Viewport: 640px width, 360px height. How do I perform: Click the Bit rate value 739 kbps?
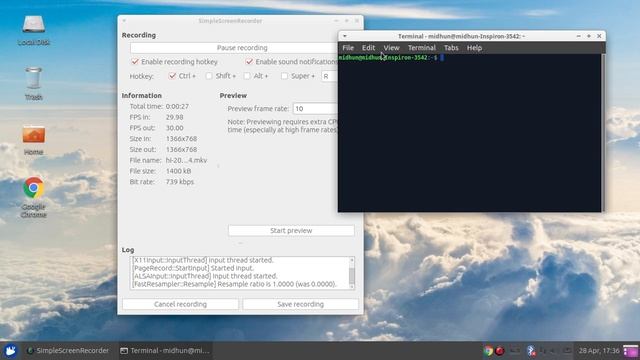[x=180, y=182]
